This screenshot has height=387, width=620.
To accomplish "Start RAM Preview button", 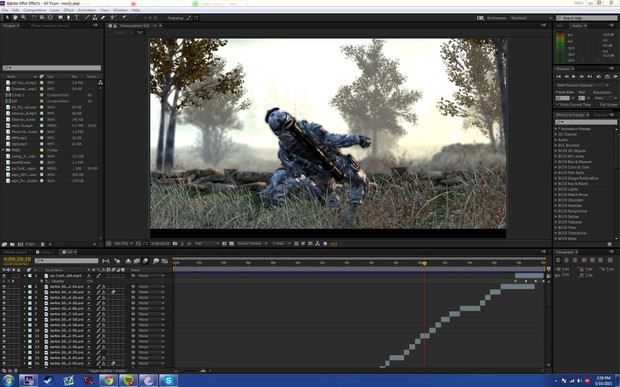I will coord(615,77).
